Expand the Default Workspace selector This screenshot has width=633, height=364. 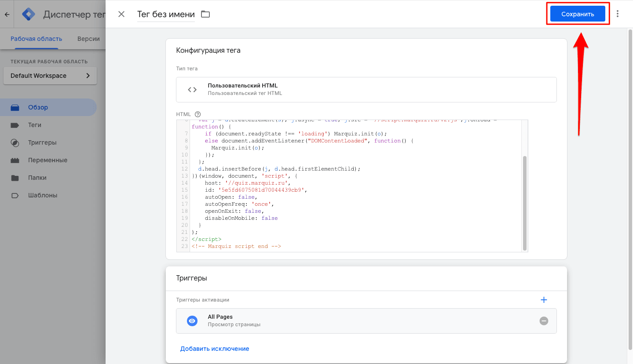pos(50,76)
